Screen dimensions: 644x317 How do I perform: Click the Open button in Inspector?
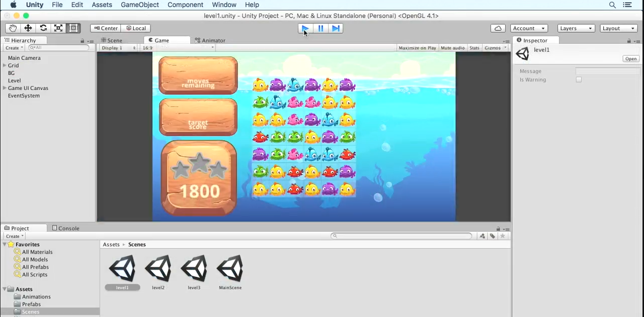(x=630, y=59)
